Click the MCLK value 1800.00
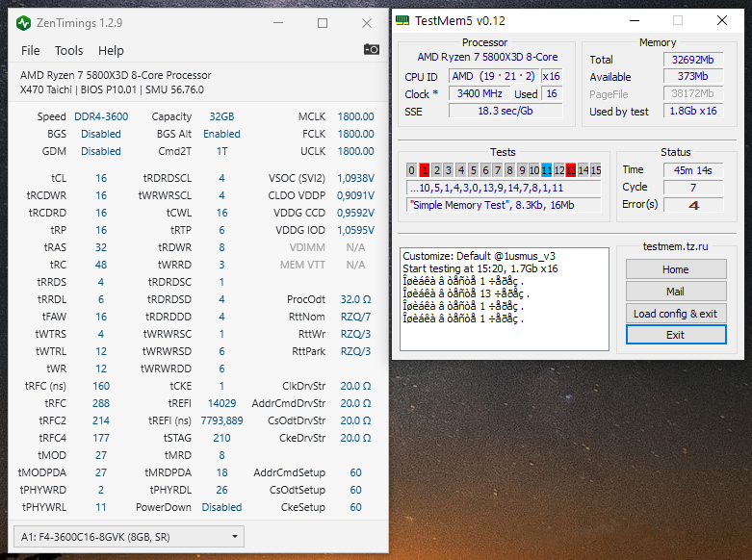752x560 pixels. (x=355, y=116)
